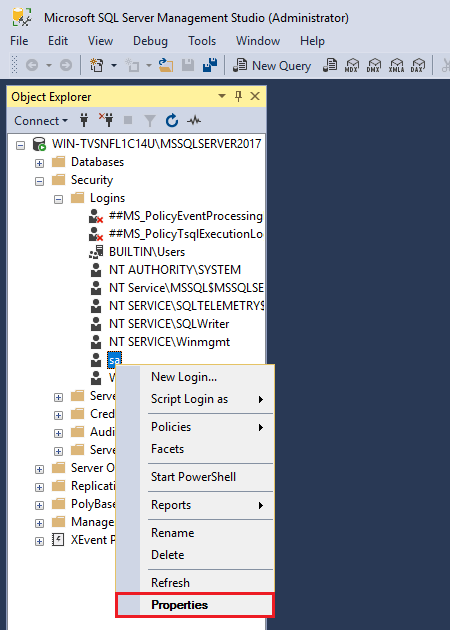Click the Disconnect icon in Object Explorer
The width and height of the screenshot is (450, 630).
pyautogui.click(x=106, y=121)
